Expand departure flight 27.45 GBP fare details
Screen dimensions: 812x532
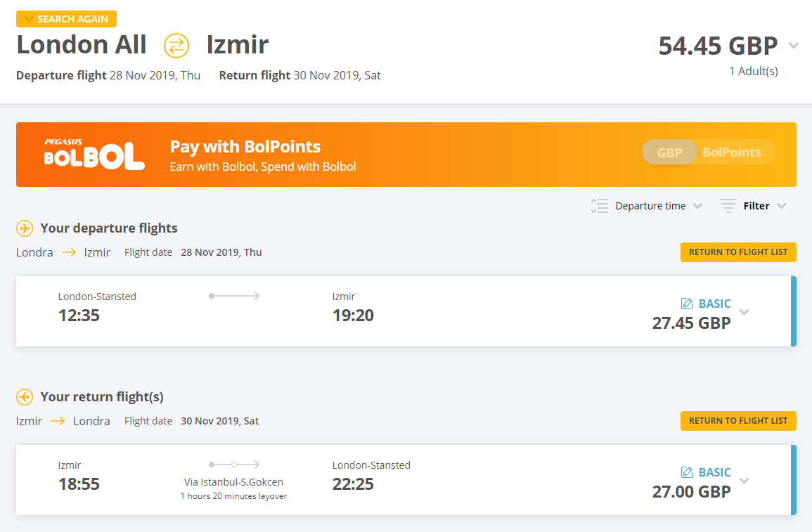click(x=745, y=312)
